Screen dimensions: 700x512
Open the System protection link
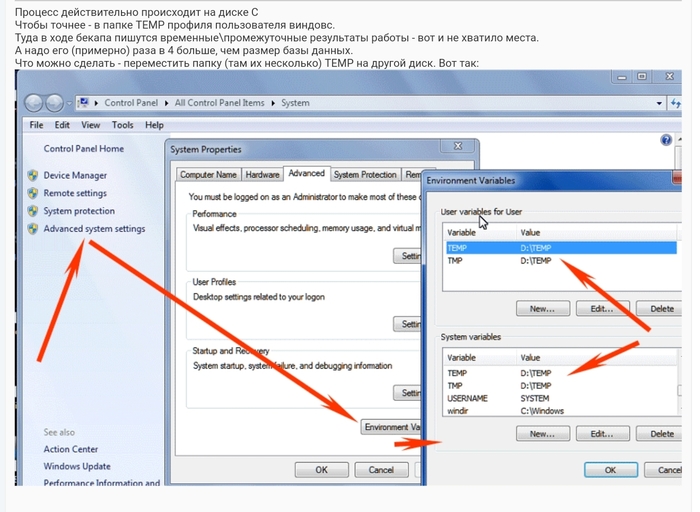tap(79, 211)
